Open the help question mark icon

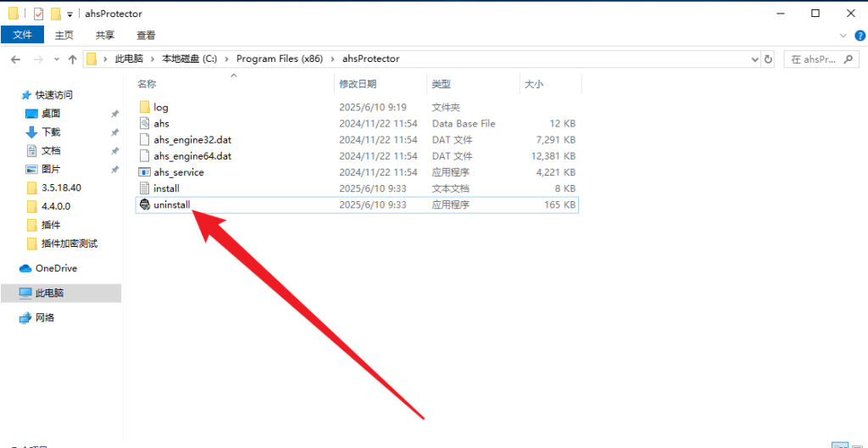[860, 35]
